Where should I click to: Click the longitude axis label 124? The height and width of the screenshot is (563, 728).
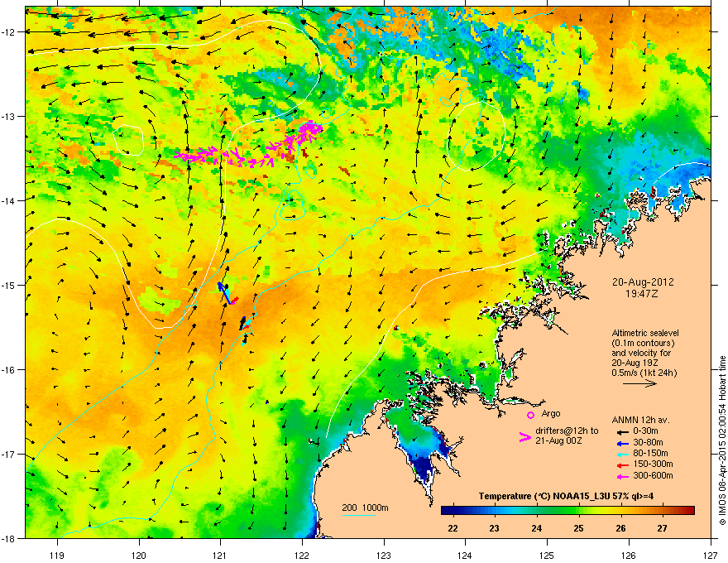(x=465, y=556)
